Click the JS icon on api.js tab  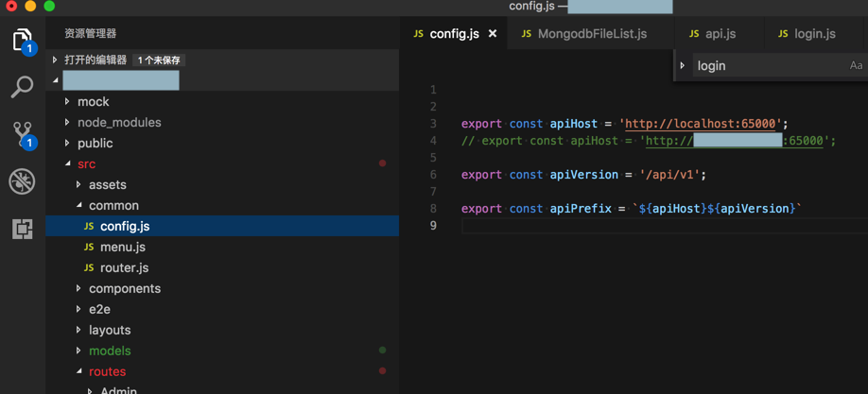point(694,34)
